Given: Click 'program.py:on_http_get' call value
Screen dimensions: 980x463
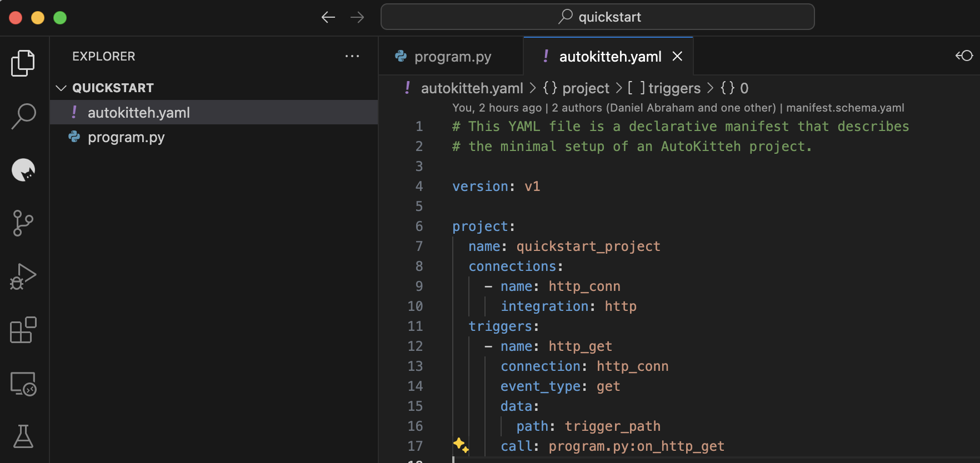Looking at the screenshot, I should tap(637, 446).
